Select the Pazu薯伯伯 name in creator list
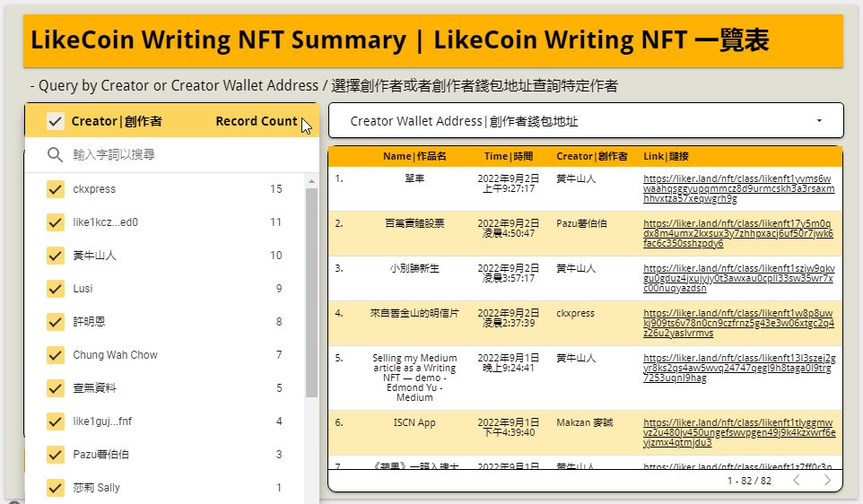The width and height of the screenshot is (863, 504). click(x=100, y=455)
